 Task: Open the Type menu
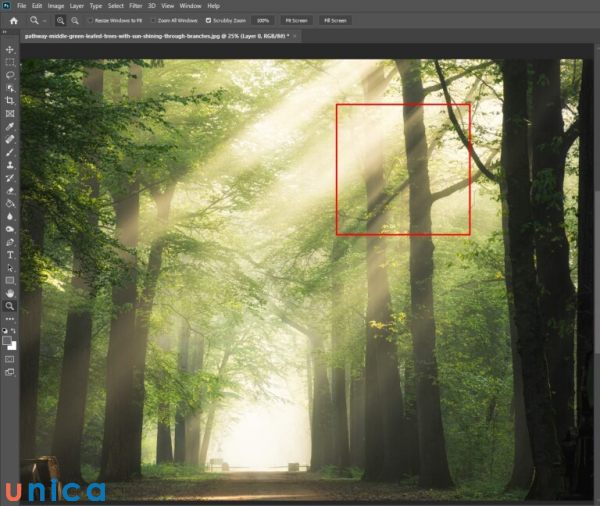96,6
